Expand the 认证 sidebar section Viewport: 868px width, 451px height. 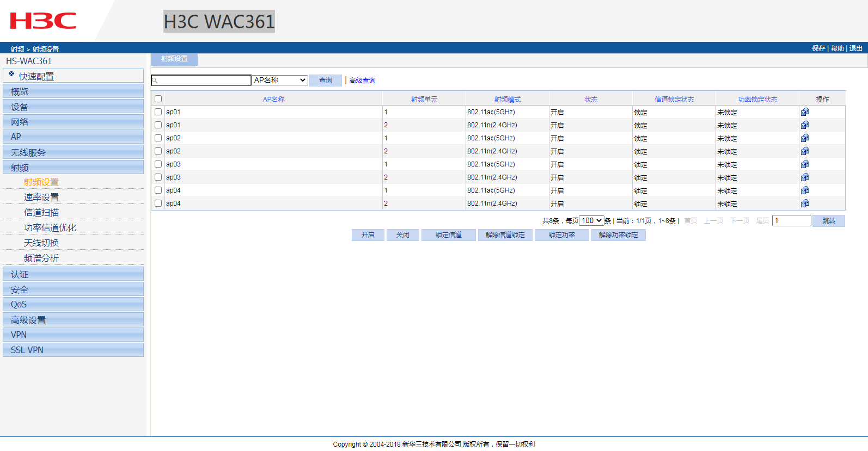click(x=73, y=274)
